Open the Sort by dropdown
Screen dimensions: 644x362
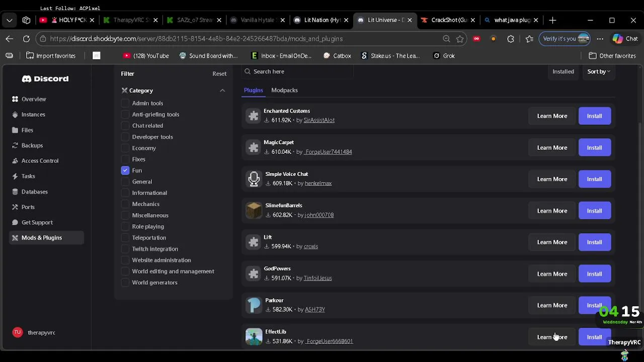(x=598, y=71)
